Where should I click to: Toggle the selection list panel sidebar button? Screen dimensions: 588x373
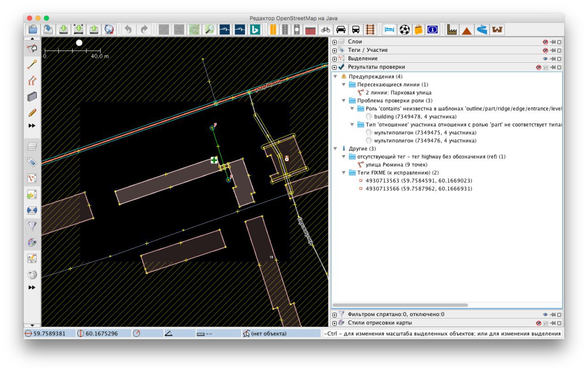[x=32, y=178]
